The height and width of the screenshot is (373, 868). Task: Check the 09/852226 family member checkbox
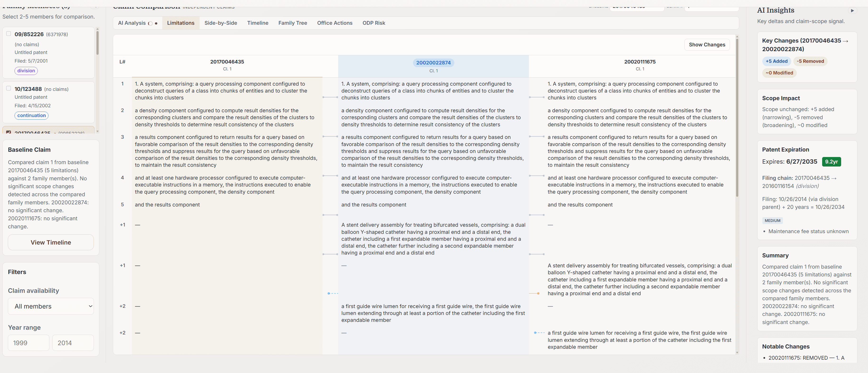click(x=9, y=34)
